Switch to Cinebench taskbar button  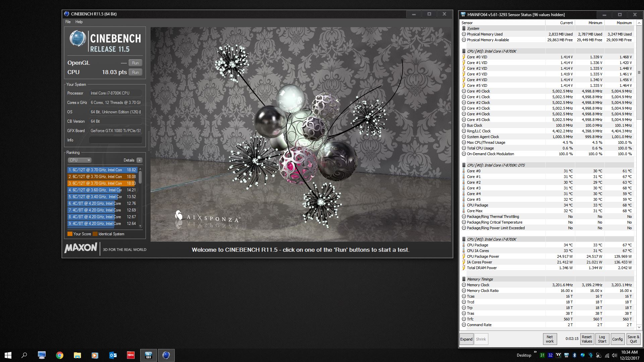166,355
